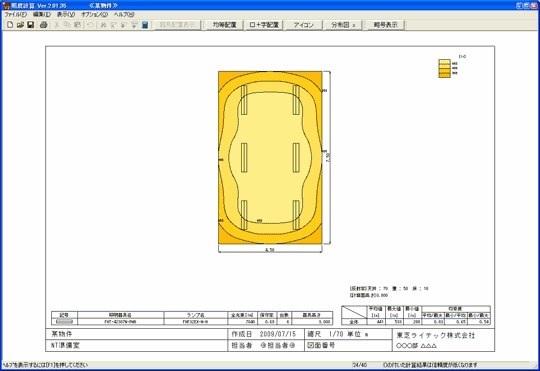Click the Open folder icon

(20, 25)
